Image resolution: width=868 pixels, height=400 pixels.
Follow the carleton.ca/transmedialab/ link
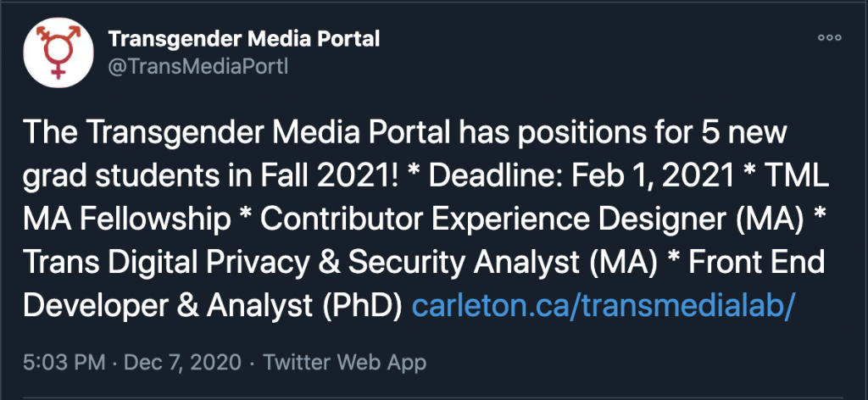[x=604, y=305]
